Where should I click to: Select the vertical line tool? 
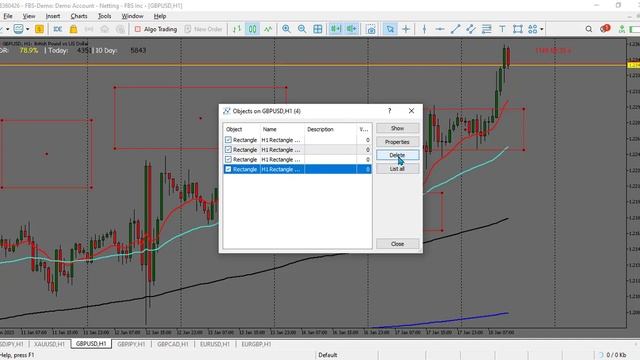pyautogui.click(x=424, y=29)
